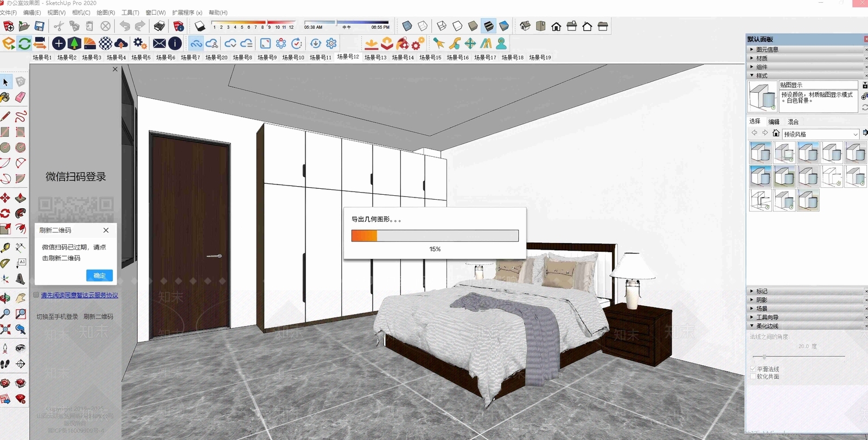The height and width of the screenshot is (440, 868).
Task: Open the cloud upload plugin icon
Action: click(x=121, y=43)
